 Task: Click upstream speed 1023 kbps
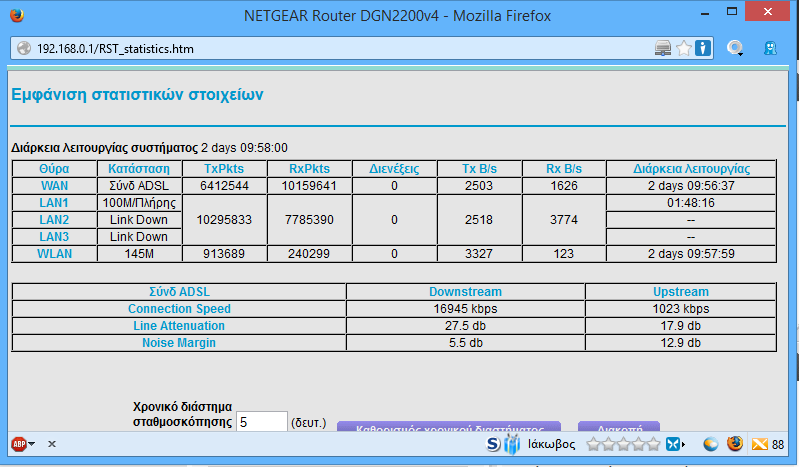point(681,309)
